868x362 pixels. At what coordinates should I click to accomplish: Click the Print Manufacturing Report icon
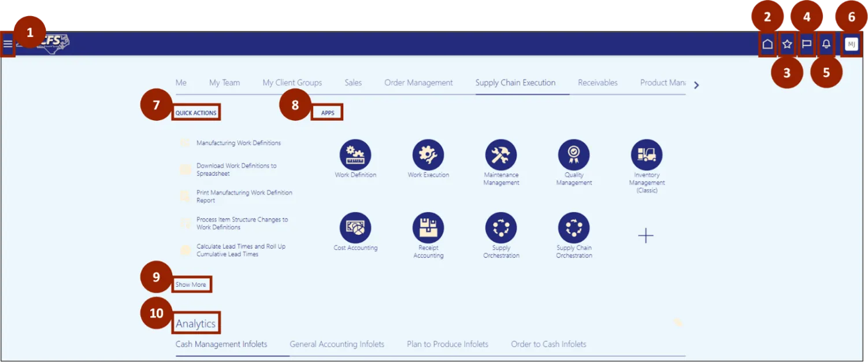tap(185, 196)
